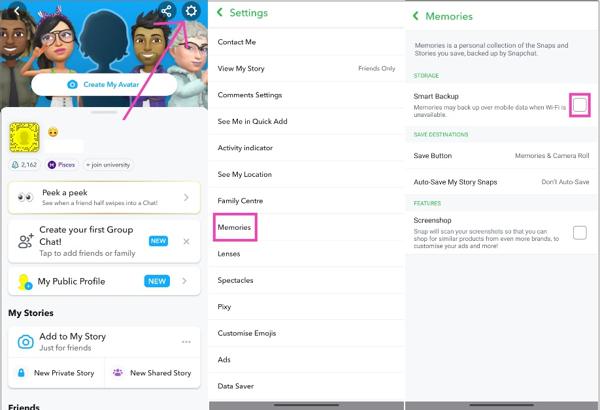
Task: Tap the lock icon for New Private Story
Action: point(21,372)
